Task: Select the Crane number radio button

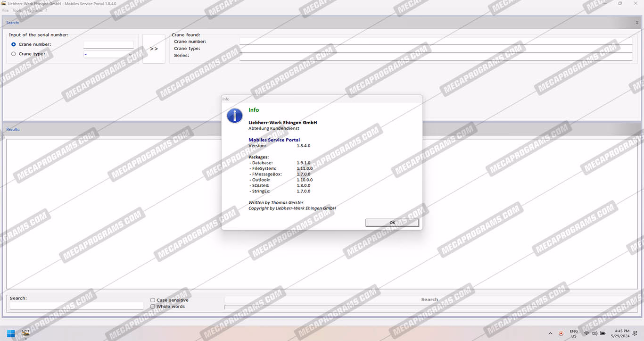Action: tap(14, 44)
